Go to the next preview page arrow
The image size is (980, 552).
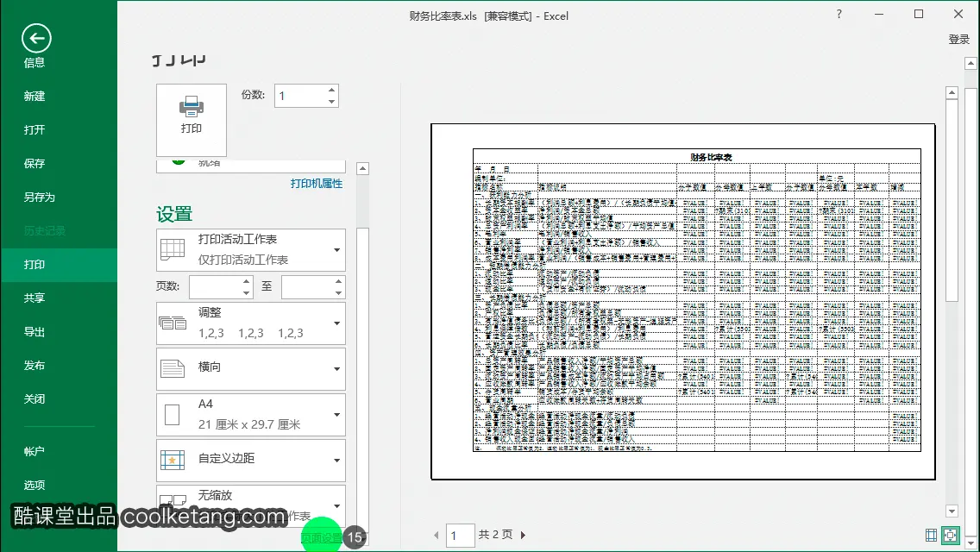(x=523, y=535)
